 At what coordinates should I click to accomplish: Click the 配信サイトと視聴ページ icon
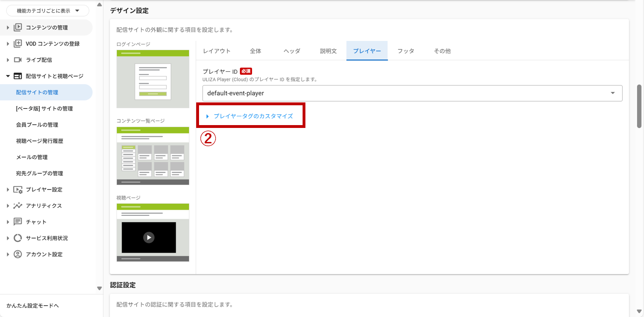click(18, 76)
